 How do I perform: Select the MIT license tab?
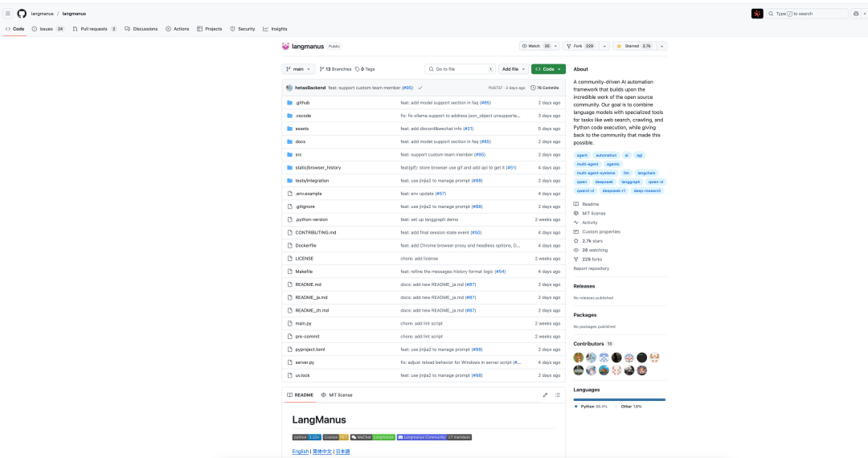pyautogui.click(x=337, y=395)
